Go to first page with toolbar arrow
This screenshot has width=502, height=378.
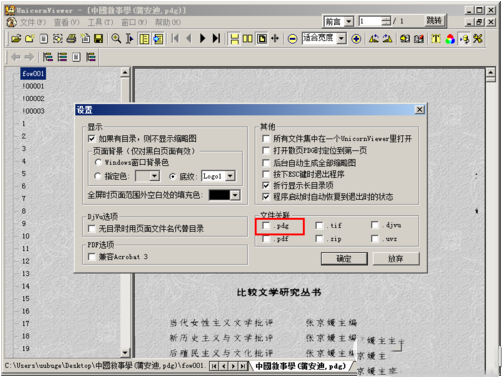[x=175, y=39]
